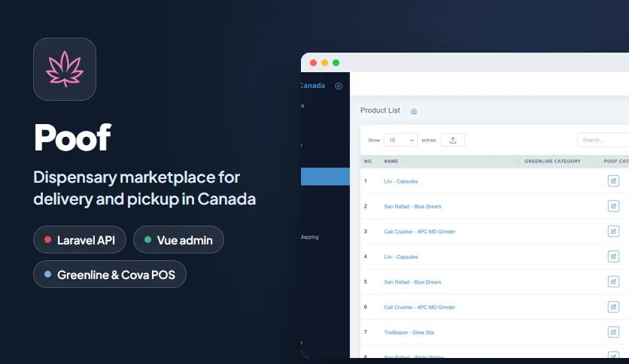Edit row 3 Cali Crusher grinder
The width and height of the screenshot is (629, 364).
click(613, 232)
